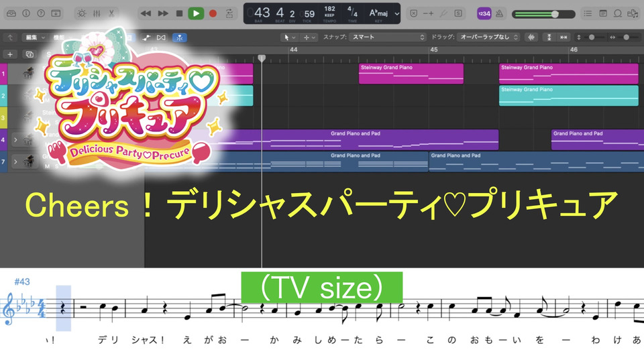Click the Quick Help question mark icon

(x=41, y=13)
